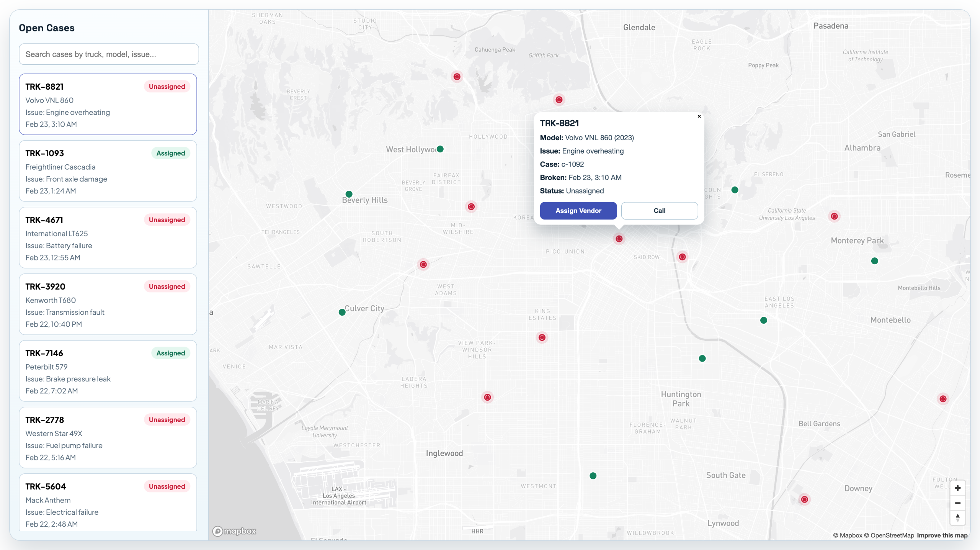This screenshot has height=550, width=980.
Task: Click green marker near West Hollywood
Action: [x=440, y=149]
